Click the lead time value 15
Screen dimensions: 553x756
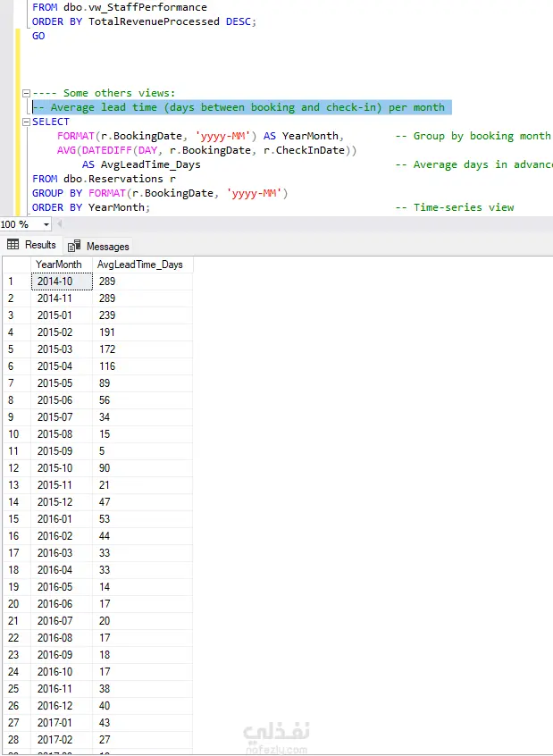(142, 434)
